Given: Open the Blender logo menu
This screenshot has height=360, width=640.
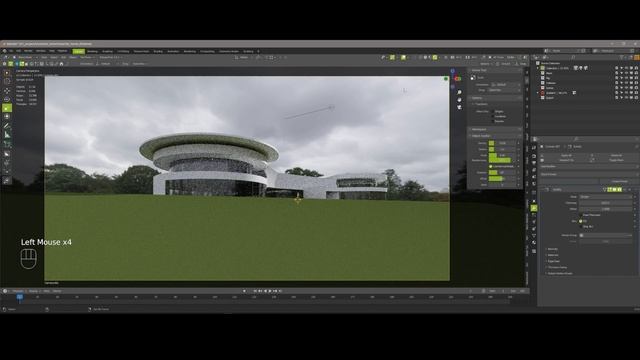Looking at the screenshot, I should [x=4, y=51].
